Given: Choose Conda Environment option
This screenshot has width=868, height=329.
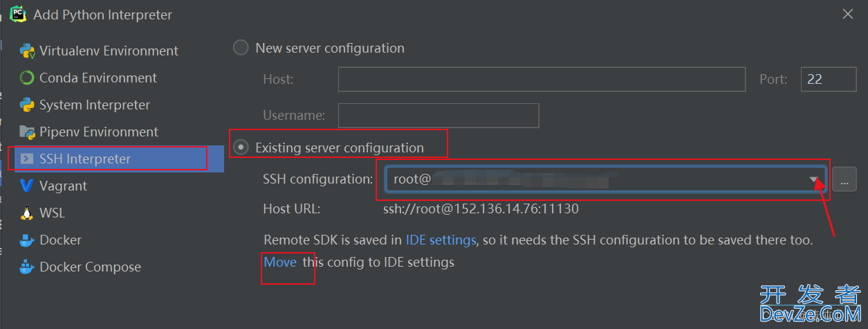Looking at the screenshot, I should pyautogui.click(x=98, y=78).
